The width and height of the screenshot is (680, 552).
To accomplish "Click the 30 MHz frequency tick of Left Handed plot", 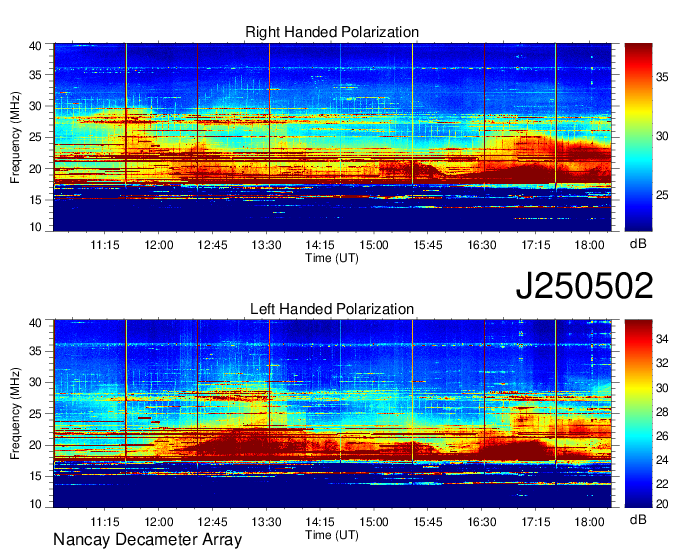I will click(x=35, y=382).
